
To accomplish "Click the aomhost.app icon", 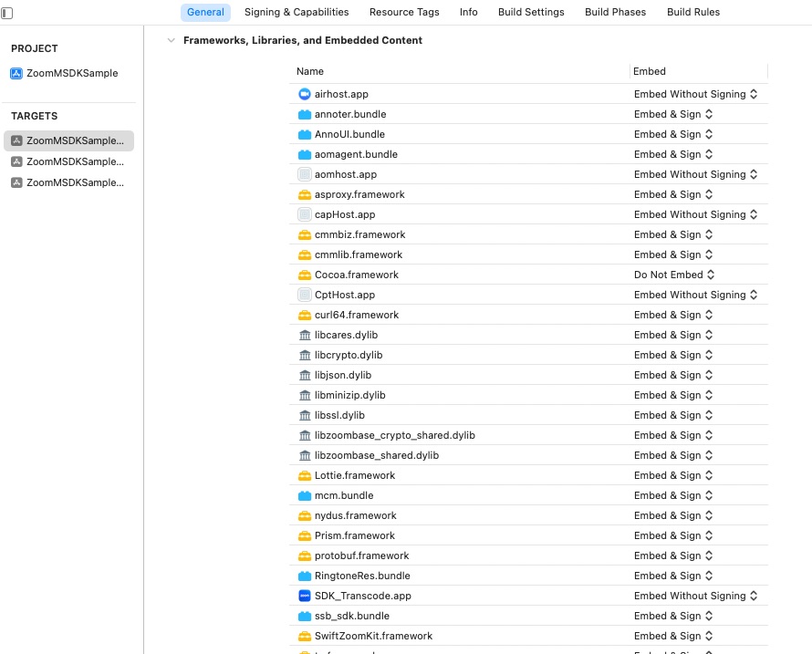I will pos(305,174).
